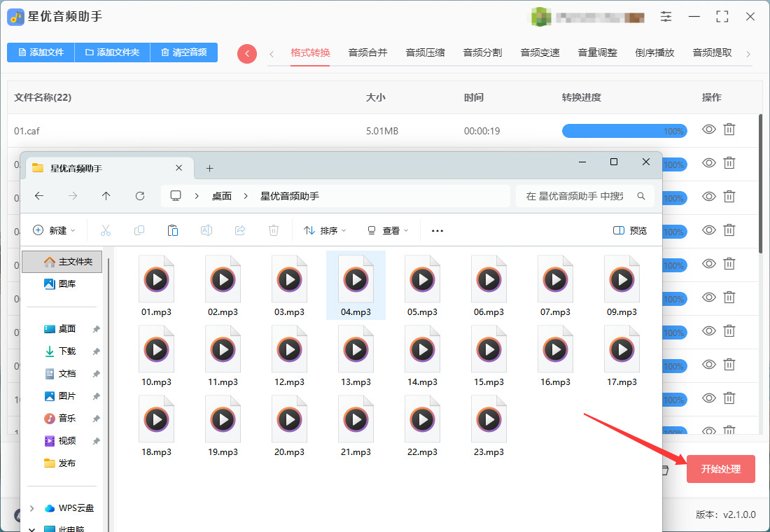Expand the WPS云盘 tree node
Screen dimensions: 770x532
pos(32,508)
